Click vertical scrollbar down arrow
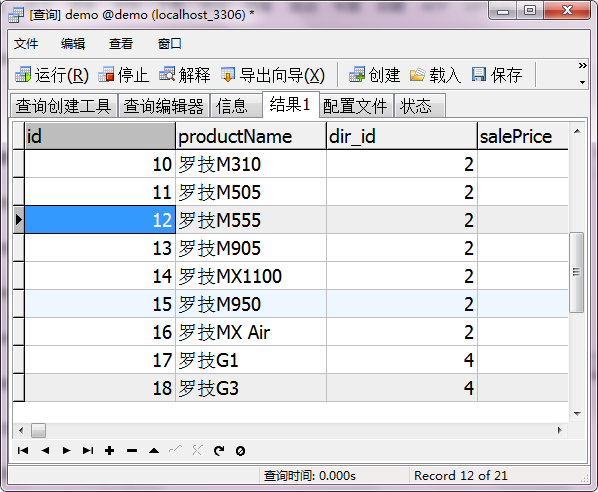This screenshot has height=492, width=598. click(x=577, y=413)
